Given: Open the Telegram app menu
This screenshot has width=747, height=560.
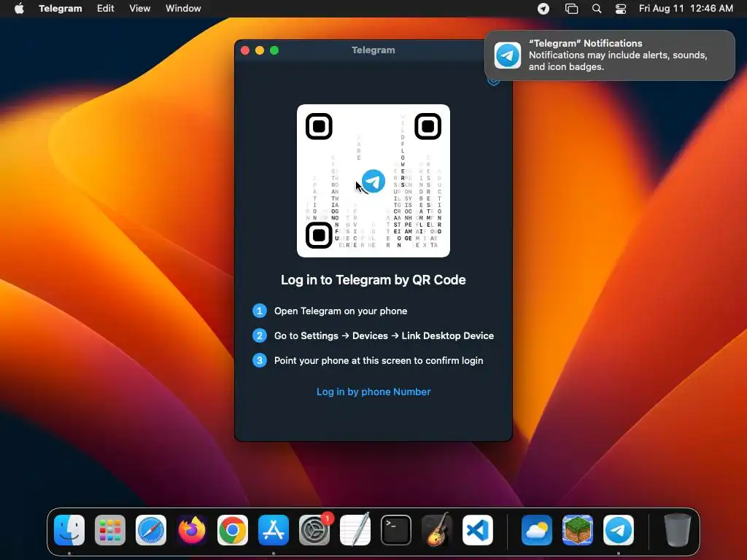Looking at the screenshot, I should pyautogui.click(x=60, y=9).
